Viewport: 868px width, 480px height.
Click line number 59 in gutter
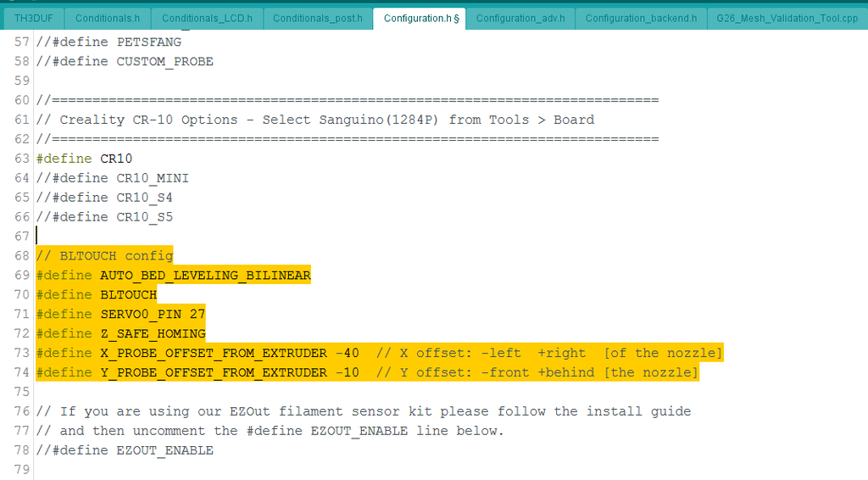pos(22,81)
